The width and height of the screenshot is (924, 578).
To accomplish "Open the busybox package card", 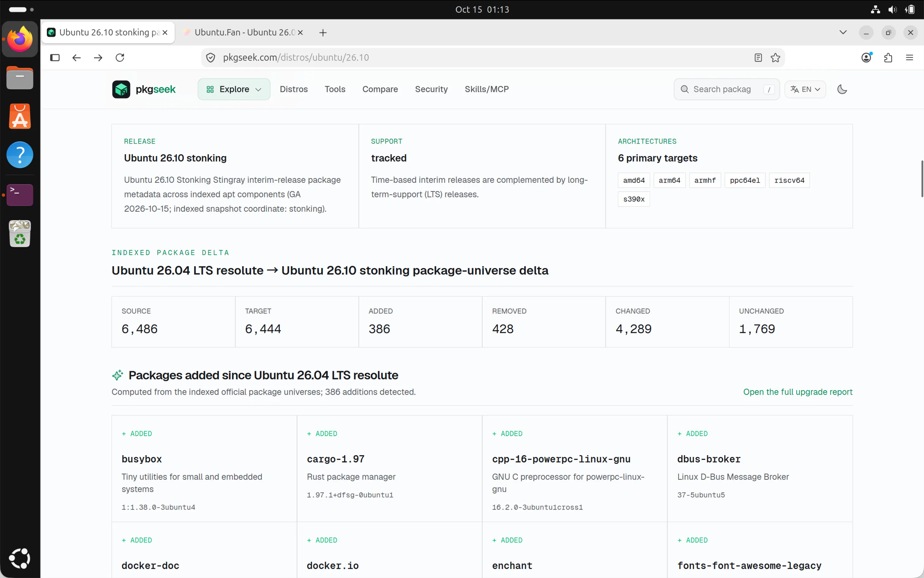I will tap(204, 469).
